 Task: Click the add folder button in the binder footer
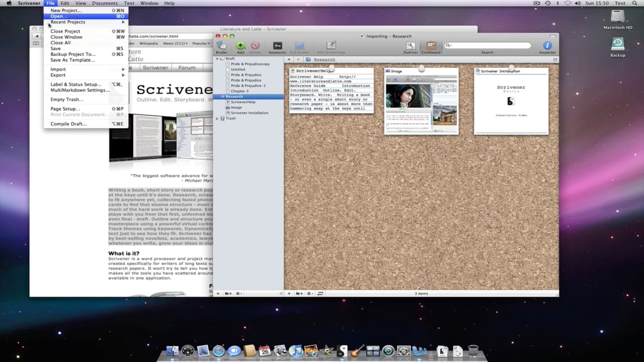click(228, 293)
